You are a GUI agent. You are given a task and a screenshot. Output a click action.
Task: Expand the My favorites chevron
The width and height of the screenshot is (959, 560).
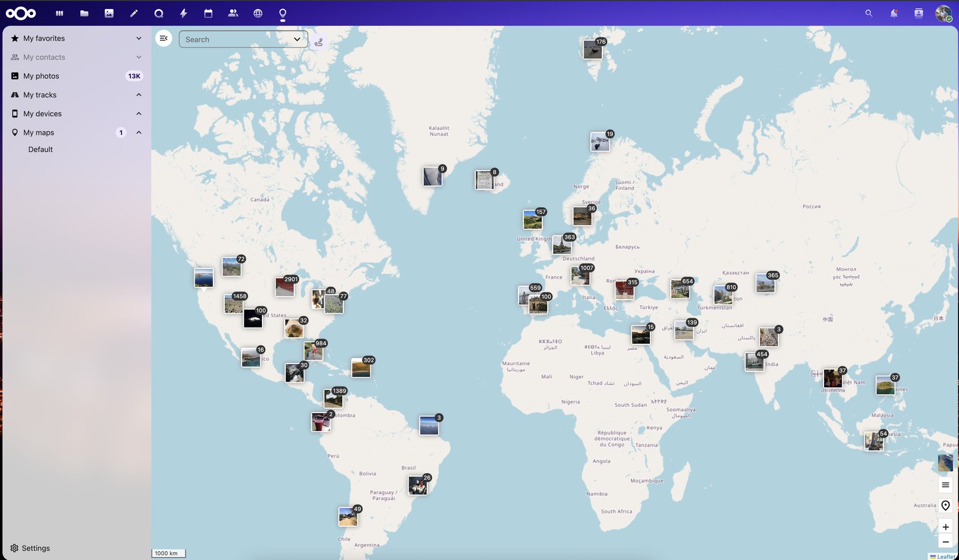tap(139, 38)
